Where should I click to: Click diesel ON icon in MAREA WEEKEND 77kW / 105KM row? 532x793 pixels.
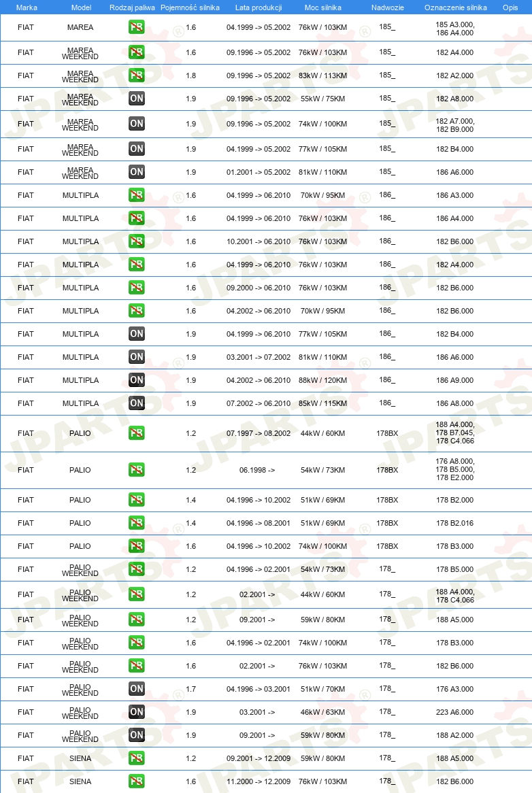point(137,149)
